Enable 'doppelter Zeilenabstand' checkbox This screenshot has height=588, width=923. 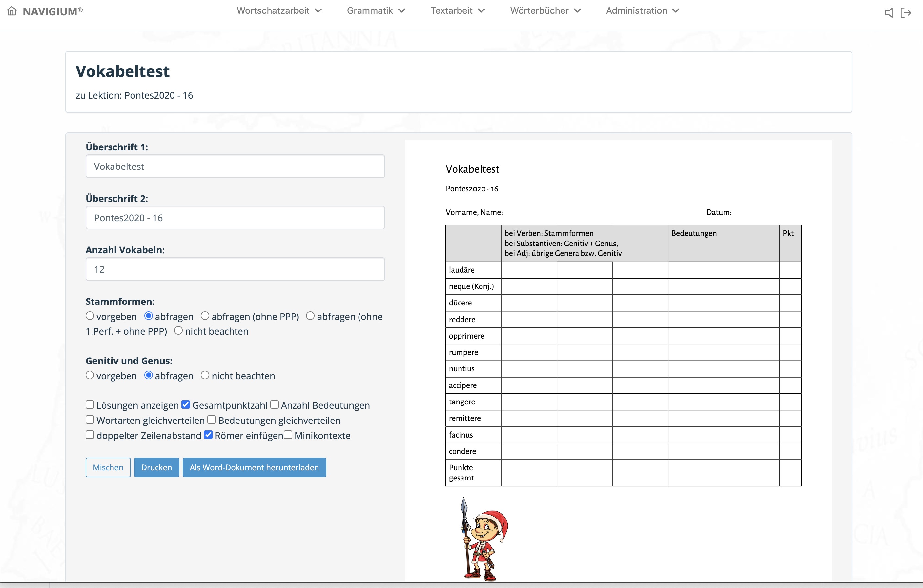coord(90,435)
